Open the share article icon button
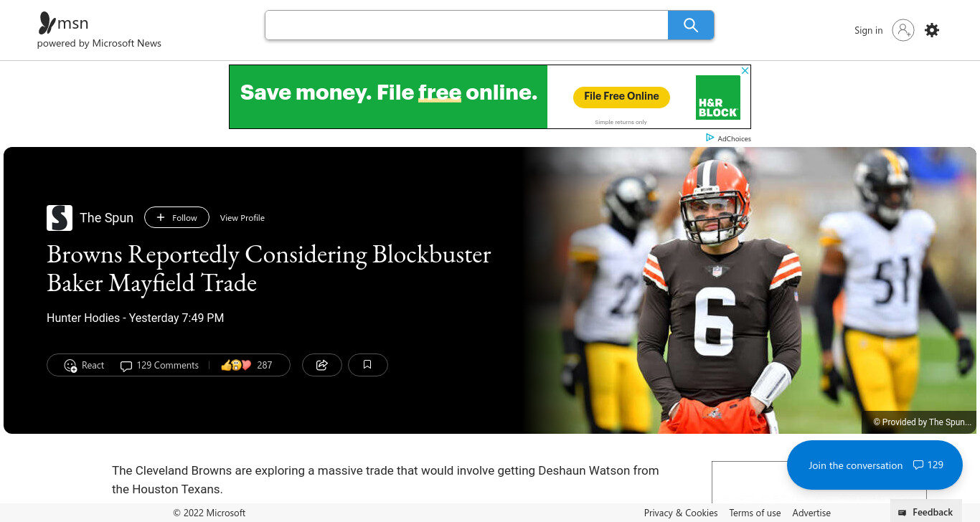The height and width of the screenshot is (522, 980). [x=322, y=365]
